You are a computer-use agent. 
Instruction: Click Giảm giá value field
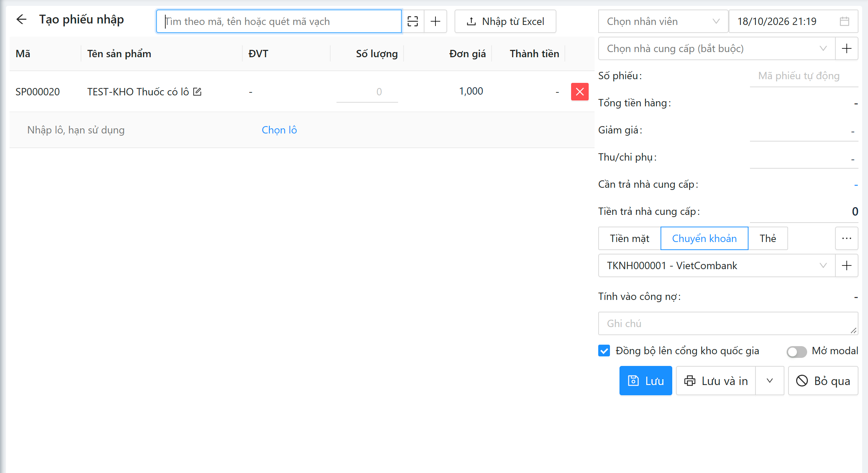point(804,131)
